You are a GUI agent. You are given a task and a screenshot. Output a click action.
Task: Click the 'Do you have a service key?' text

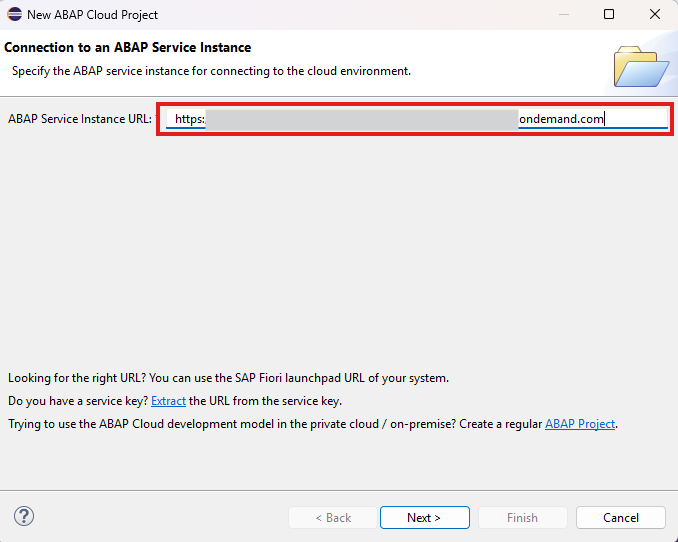[78, 401]
